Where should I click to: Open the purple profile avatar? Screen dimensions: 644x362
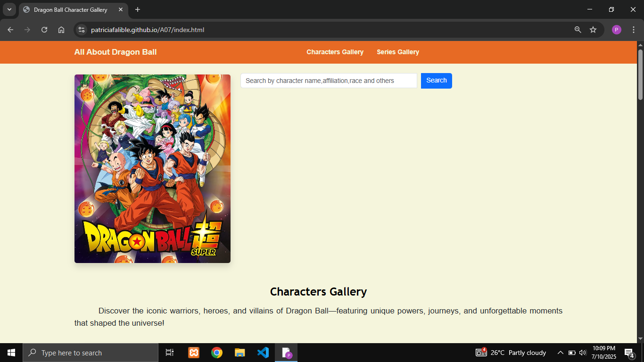(616, 30)
